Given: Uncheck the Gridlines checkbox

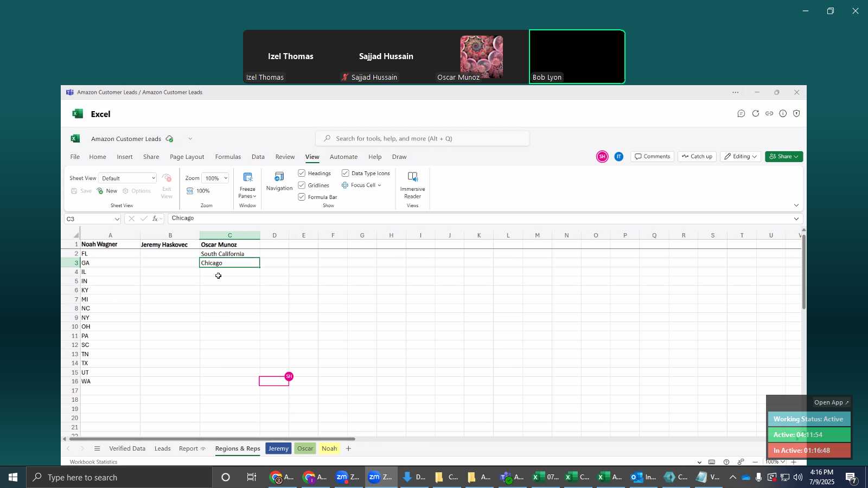Looking at the screenshot, I should [x=302, y=185].
